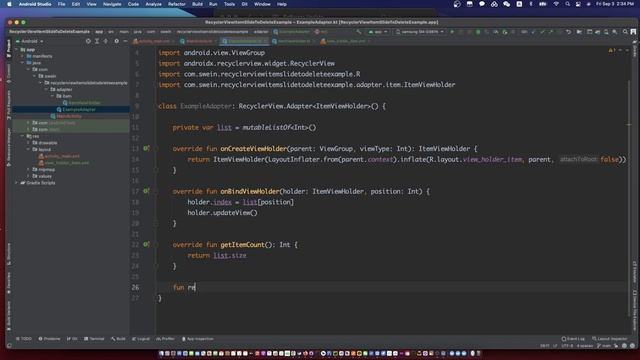The width and height of the screenshot is (640, 360).
Task: Click Expand All in Project panel
Action: (97, 41)
